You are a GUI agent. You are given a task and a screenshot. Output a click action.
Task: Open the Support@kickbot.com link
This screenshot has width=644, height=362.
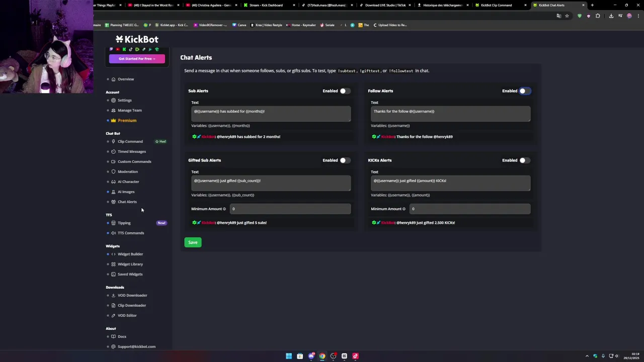point(136,346)
